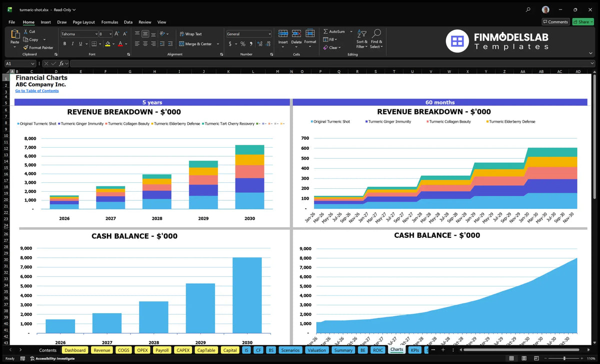Click Accessibility: Investigate in status bar

pos(51,359)
